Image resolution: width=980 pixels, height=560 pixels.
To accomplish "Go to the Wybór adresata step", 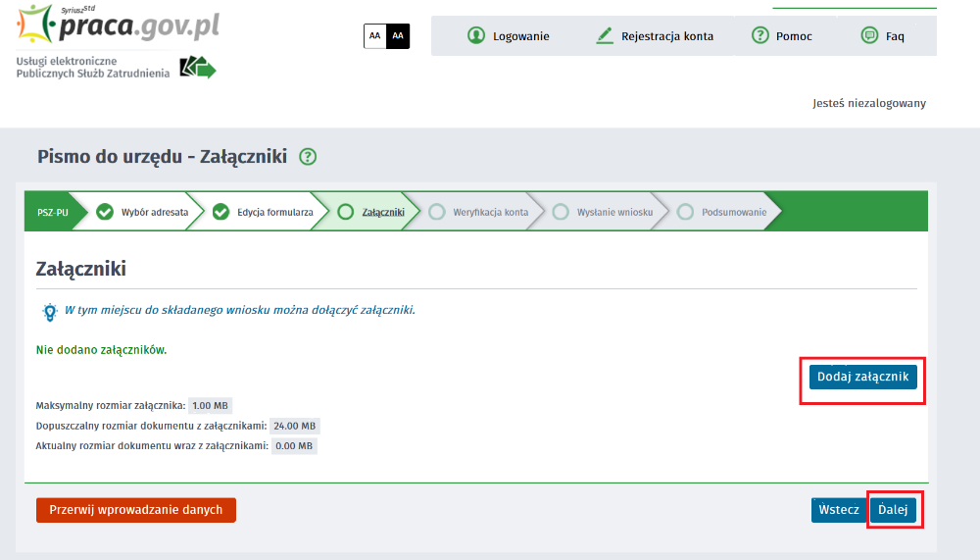I will (x=144, y=212).
